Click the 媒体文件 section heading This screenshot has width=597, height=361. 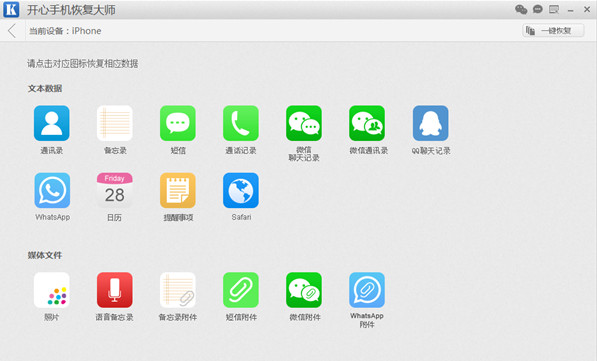point(45,255)
